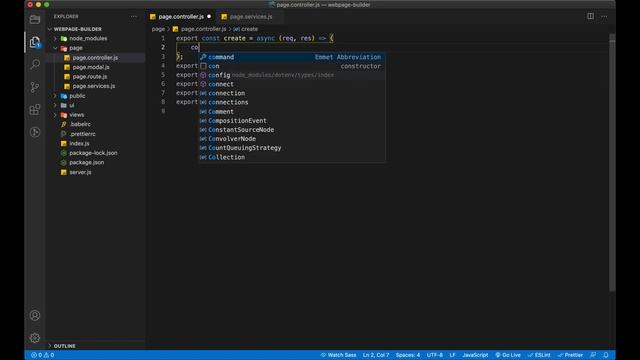Image resolution: width=640 pixels, height=360 pixels.
Task: Open package.json file
Action: 87,162
